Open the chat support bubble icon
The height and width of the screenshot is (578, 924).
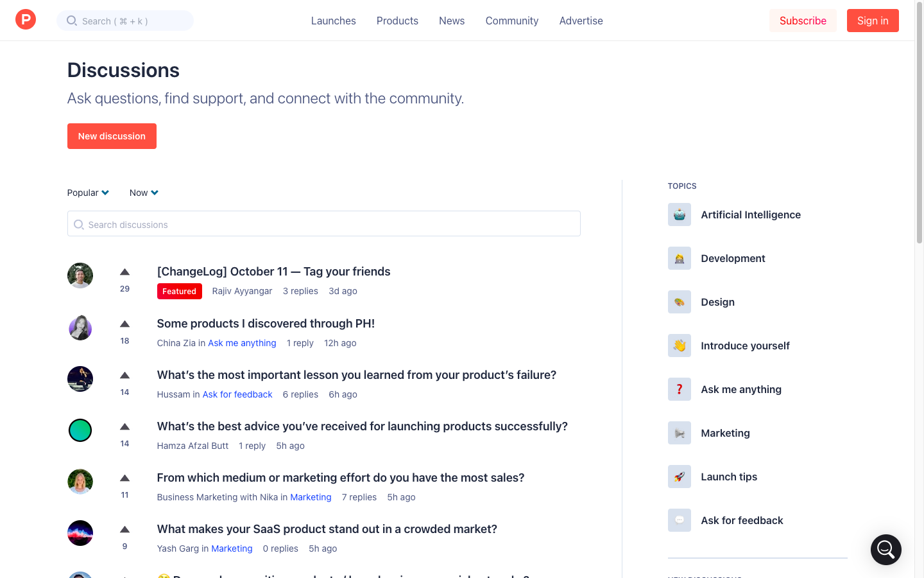886,550
